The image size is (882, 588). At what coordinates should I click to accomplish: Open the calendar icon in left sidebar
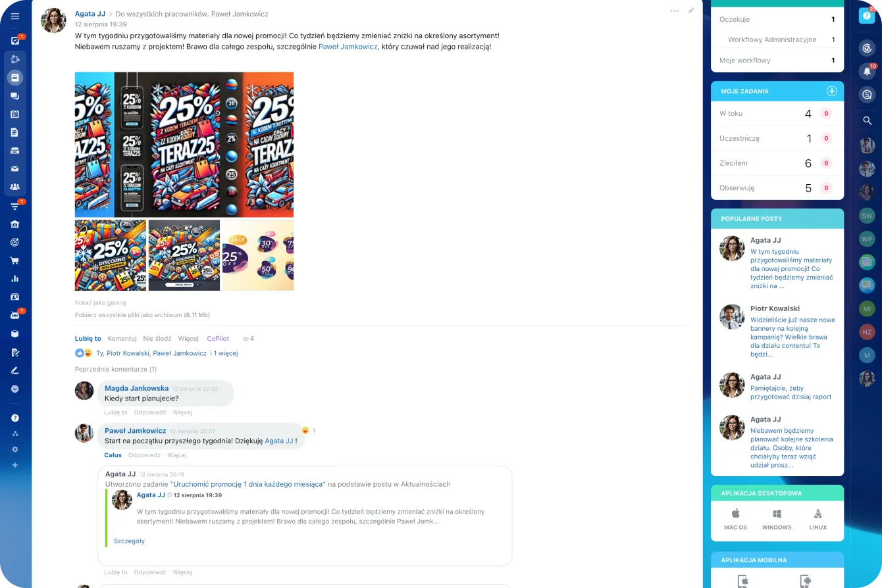[15, 114]
